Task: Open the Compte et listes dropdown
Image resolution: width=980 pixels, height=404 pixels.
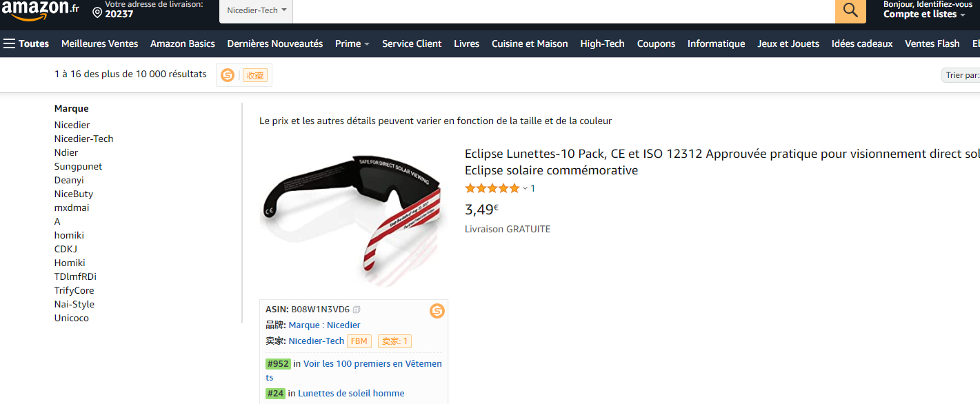Action: pos(924,14)
